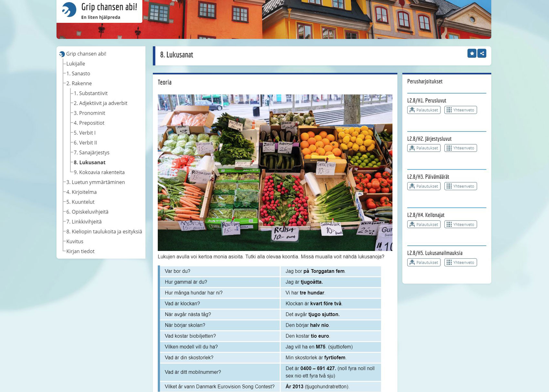Open Yhteenveto for L2.8/H5 Lukusanailmauksia
The image size is (549, 392).
460,263
